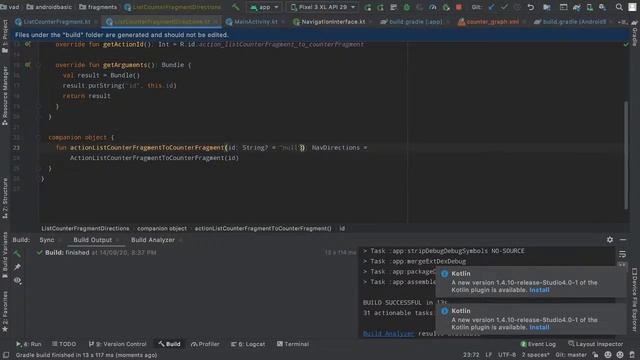Rerun the app with the Run icon
This screenshot has height=360, width=640.
coord(368,7)
